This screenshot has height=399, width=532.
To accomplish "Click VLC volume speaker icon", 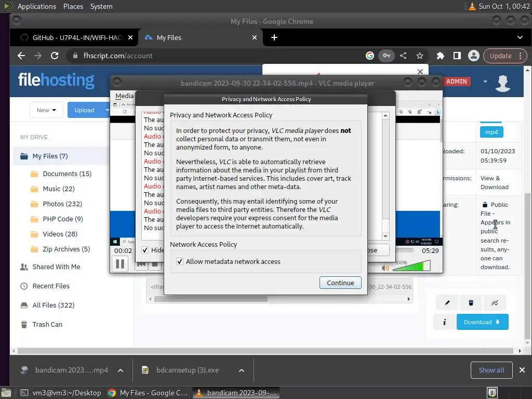I will click(x=385, y=268).
